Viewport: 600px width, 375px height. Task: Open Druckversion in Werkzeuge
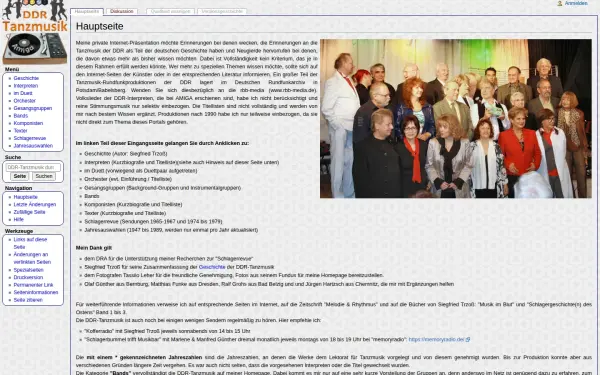[28, 277]
